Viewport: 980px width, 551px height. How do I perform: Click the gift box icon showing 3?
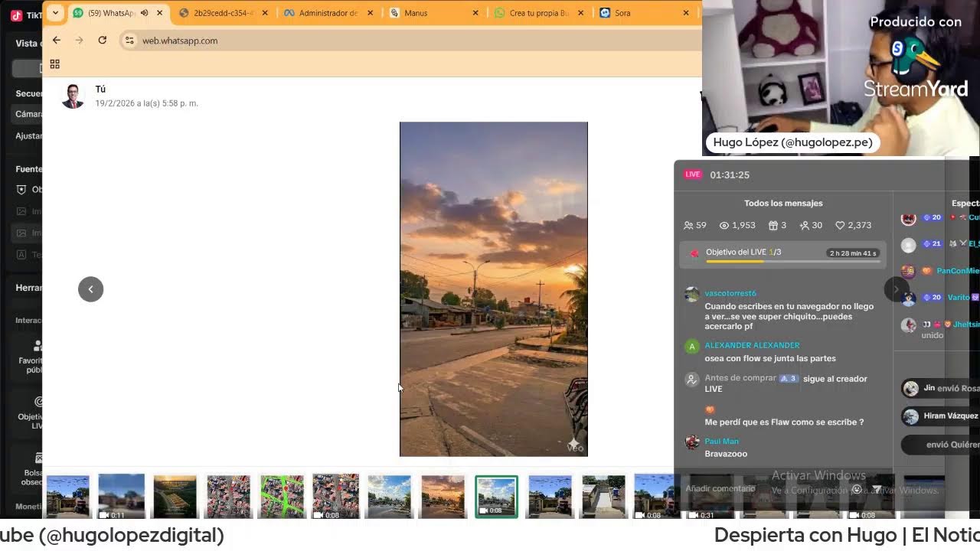coord(773,226)
